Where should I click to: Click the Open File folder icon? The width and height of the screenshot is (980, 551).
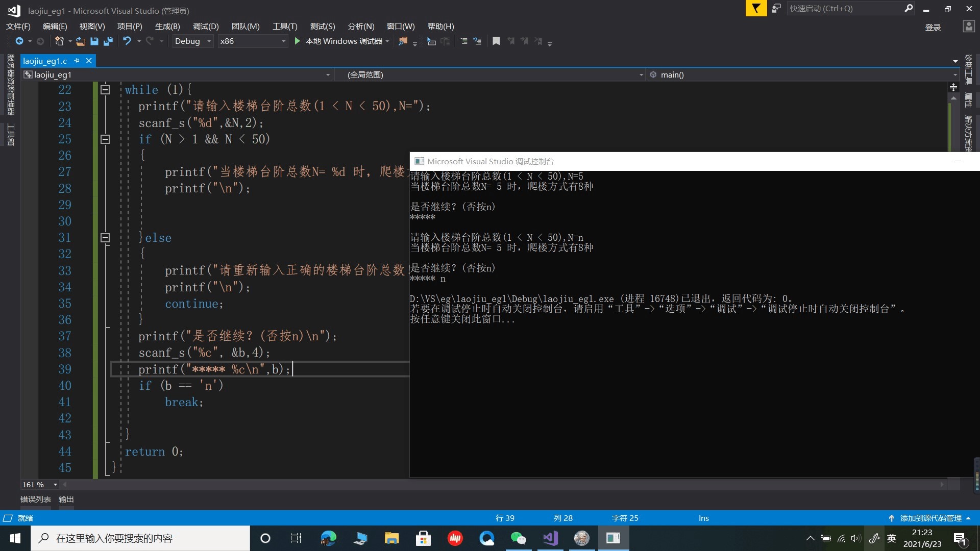pyautogui.click(x=80, y=41)
